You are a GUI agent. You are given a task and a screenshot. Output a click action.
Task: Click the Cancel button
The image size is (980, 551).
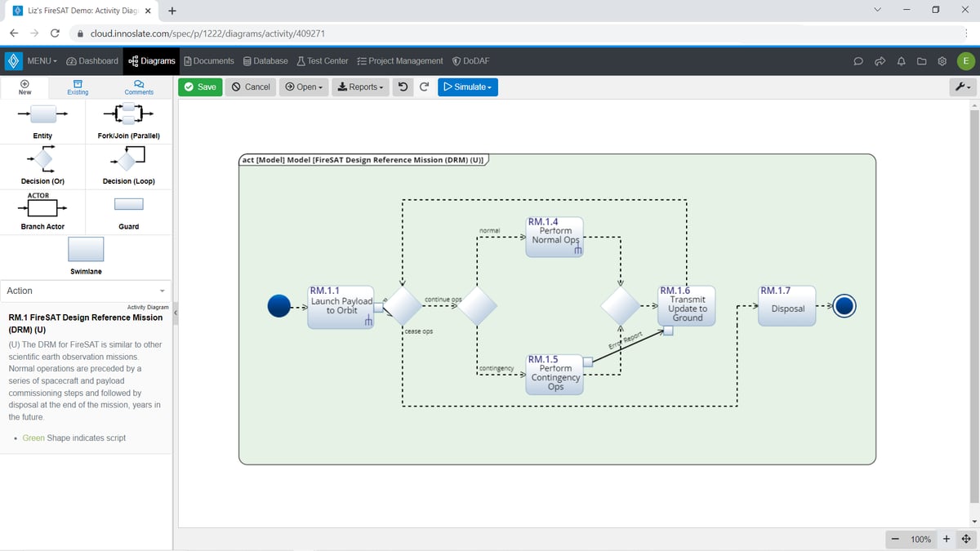tap(250, 87)
